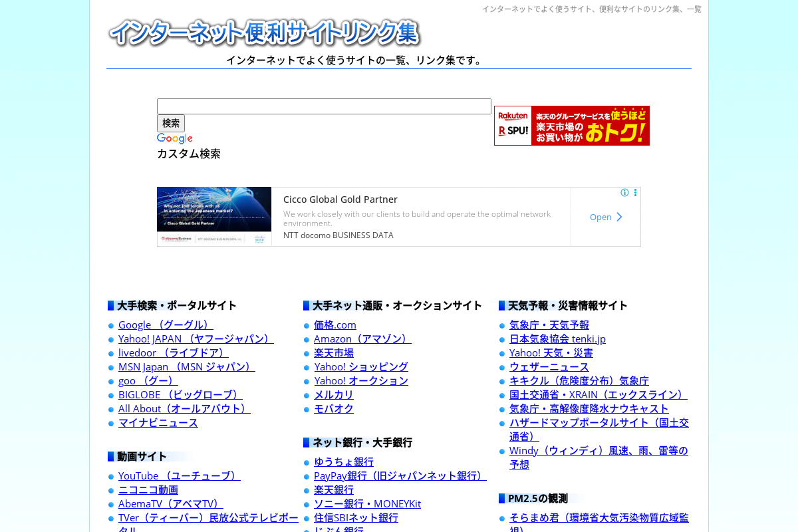Image resolution: width=798 pixels, height=532 pixels.
Task: Open PayPay銀行 link
Action: tap(400, 476)
